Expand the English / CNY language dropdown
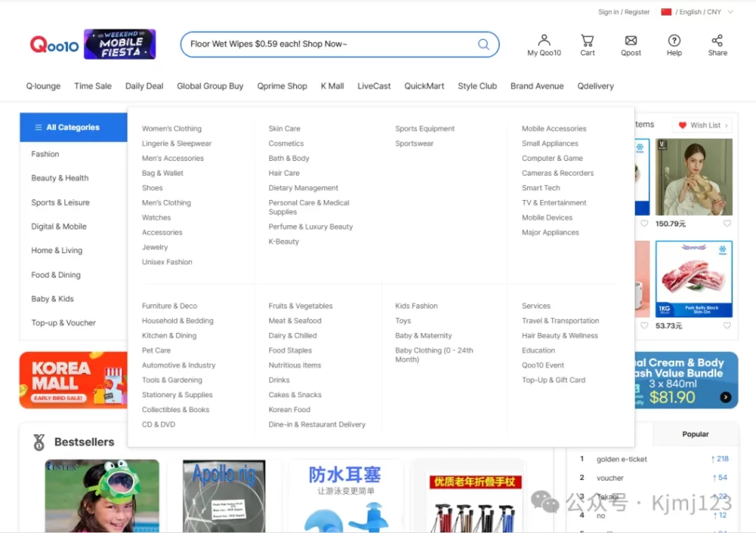Image resolution: width=756 pixels, height=533 pixels. pyautogui.click(x=730, y=12)
